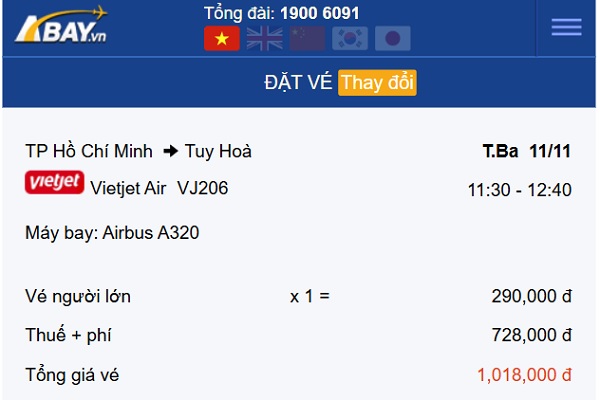600x400 pixels.
Task: Click the total price 1,018,000 đ
Action: coord(524,375)
